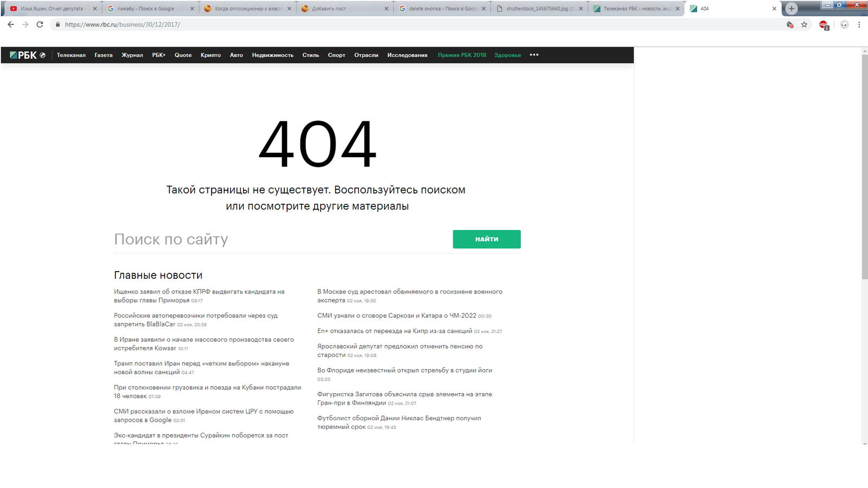868x488 pixels.
Task: Open the Премия РБК 2018 link
Action: [x=462, y=55]
